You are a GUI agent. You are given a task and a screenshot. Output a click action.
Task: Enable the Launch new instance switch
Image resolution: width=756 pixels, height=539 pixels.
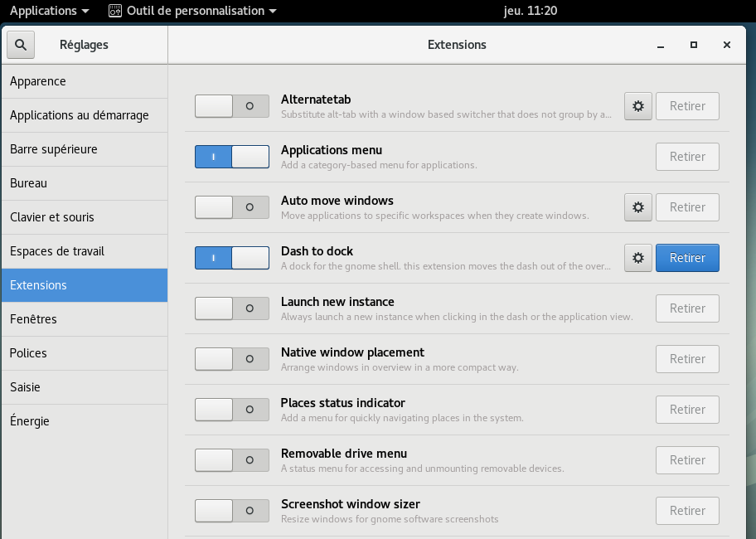click(232, 308)
